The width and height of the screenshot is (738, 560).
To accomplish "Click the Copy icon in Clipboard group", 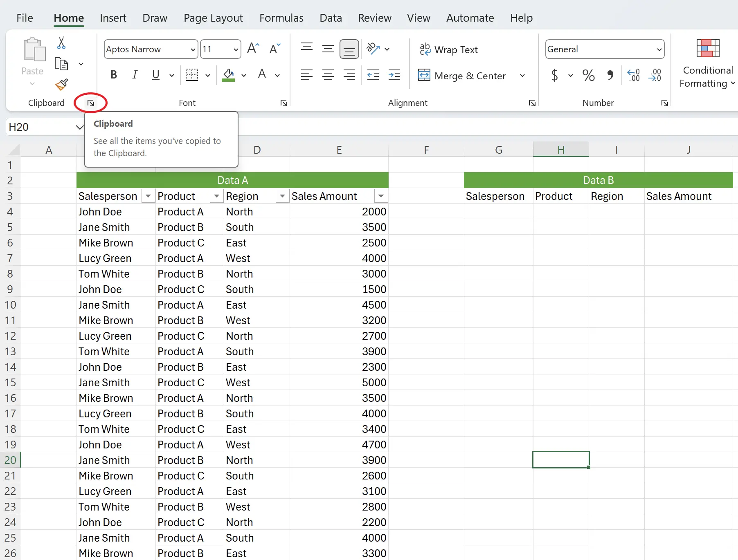I will click(x=61, y=64).
